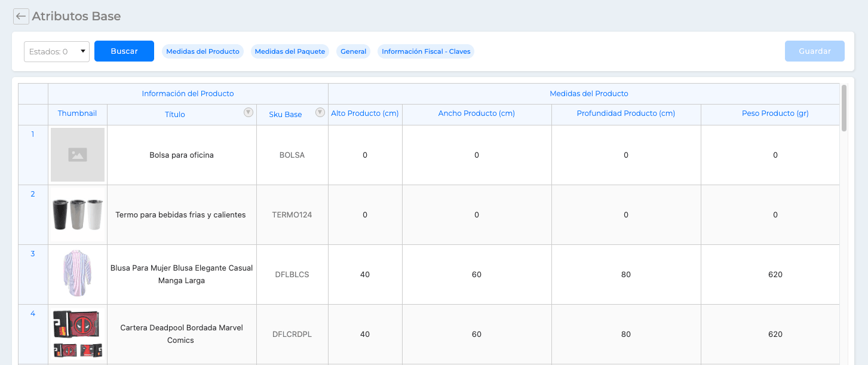Click the Guardar button
868x365 pixels.
pos(815,51)
